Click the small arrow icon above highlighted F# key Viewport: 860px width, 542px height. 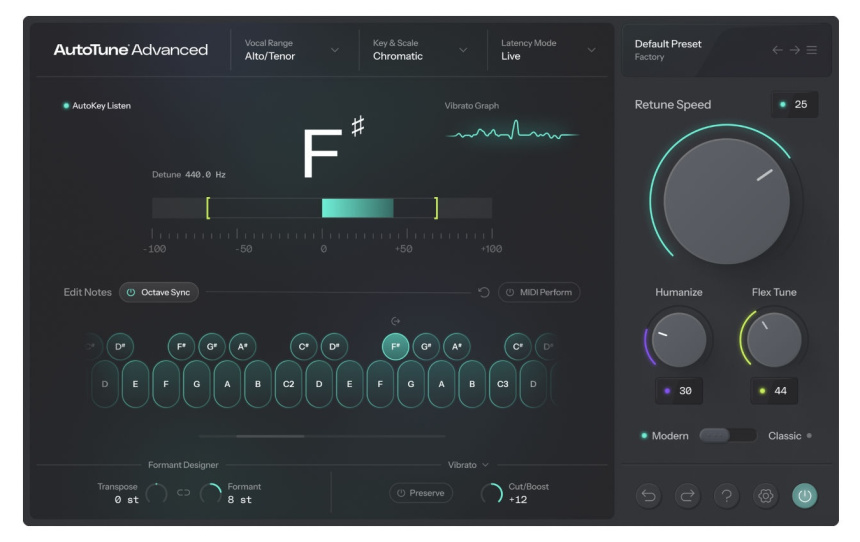click(395, 321)
